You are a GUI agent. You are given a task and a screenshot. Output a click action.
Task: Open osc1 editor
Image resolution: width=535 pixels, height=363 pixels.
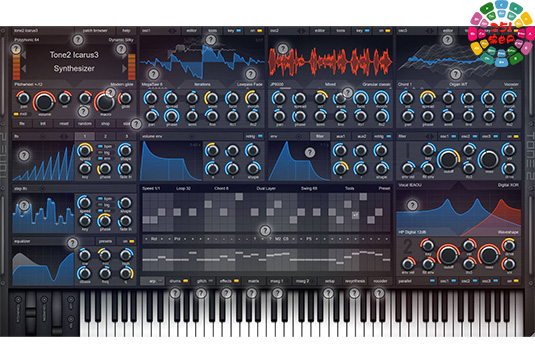(x=191, y=31)
